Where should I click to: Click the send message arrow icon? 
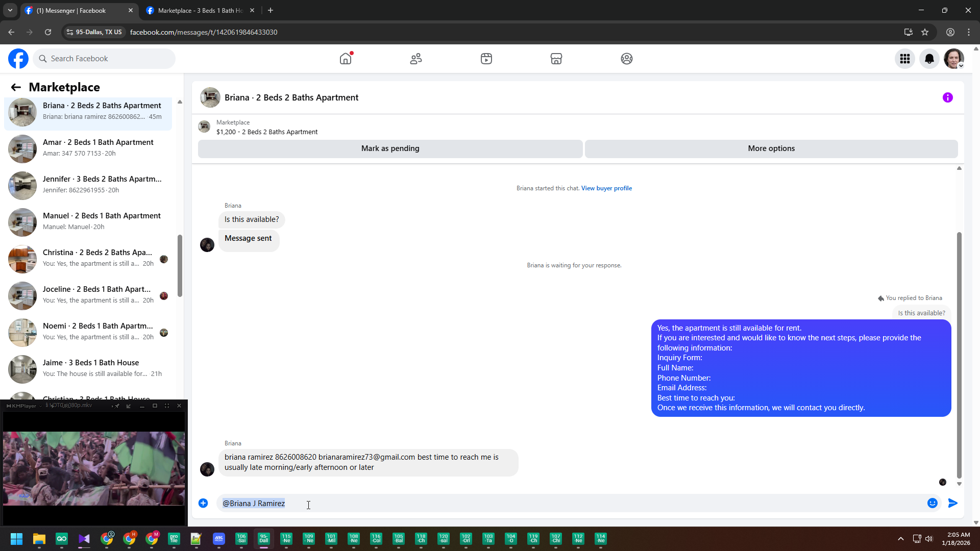953,503
